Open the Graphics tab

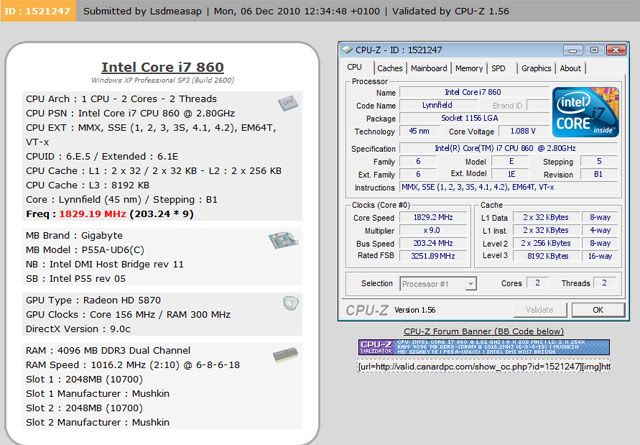(536, 68)
